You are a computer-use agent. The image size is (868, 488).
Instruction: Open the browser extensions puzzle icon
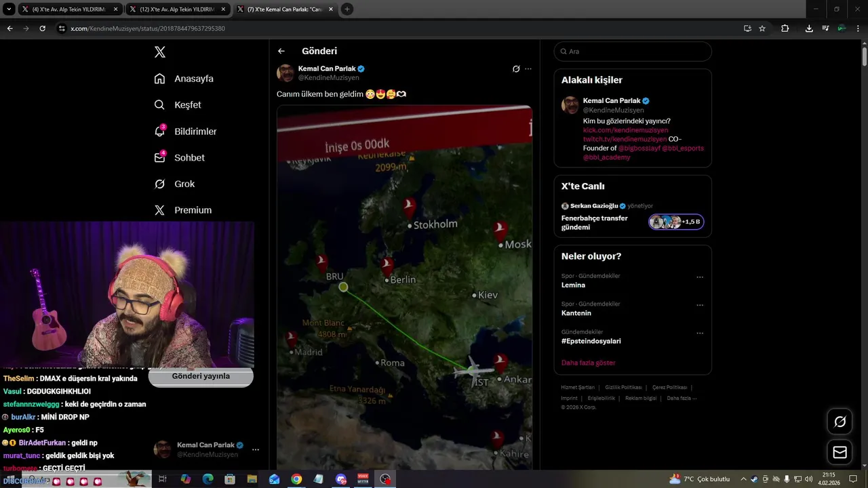coord(785,28)
